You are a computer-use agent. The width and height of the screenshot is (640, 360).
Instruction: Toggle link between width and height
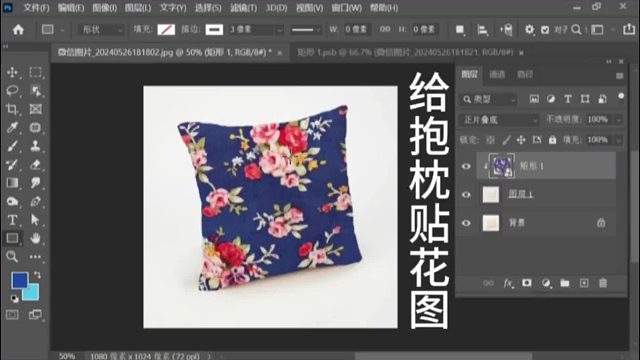385,29
